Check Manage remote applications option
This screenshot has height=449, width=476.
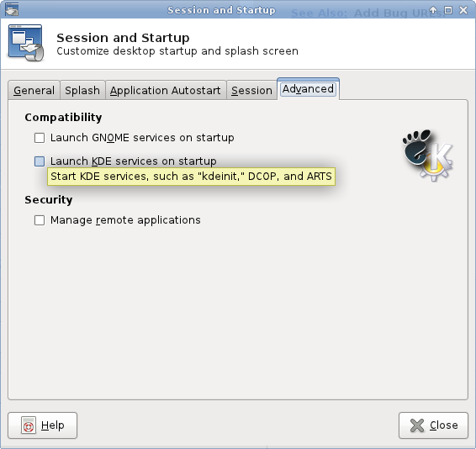tap(40, 220)
